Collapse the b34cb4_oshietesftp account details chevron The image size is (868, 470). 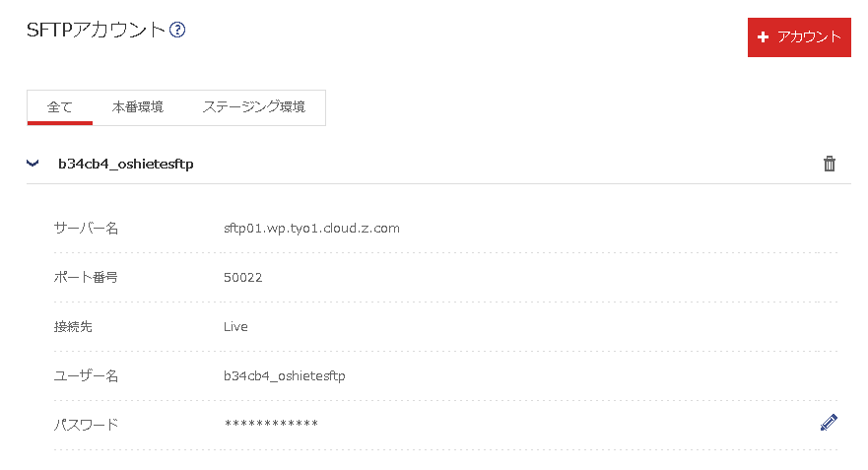(33, 164)
